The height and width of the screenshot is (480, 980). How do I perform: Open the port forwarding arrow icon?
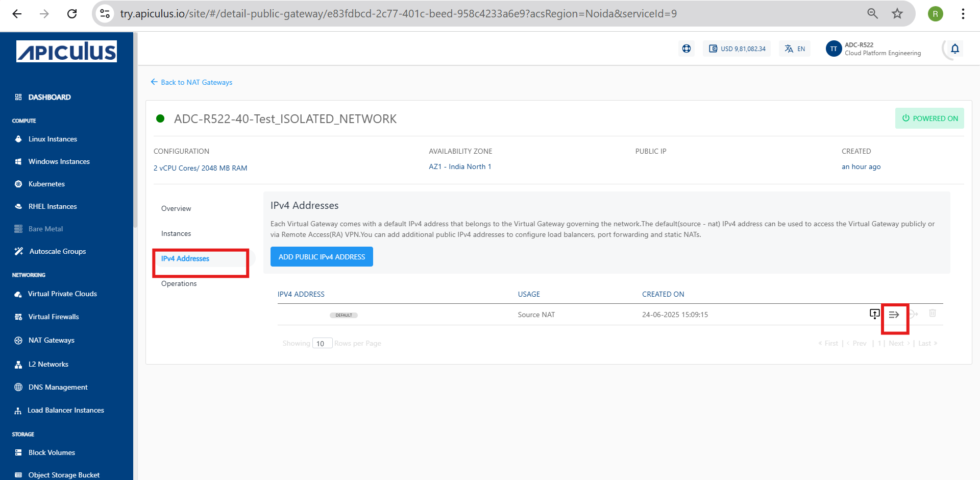point(894,315)
